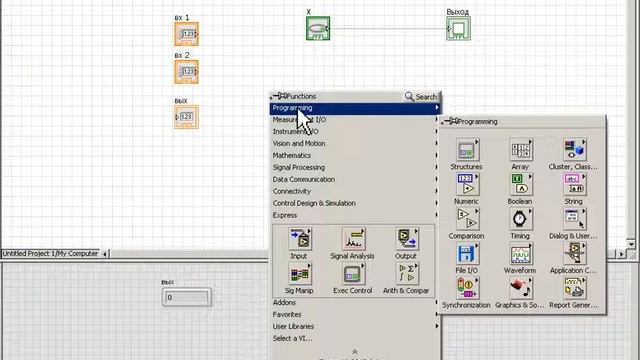Viewport: 640px width, 360px height.
Task: Pin the Programming subpalette with thumbtack
Action: click(451, 122)
